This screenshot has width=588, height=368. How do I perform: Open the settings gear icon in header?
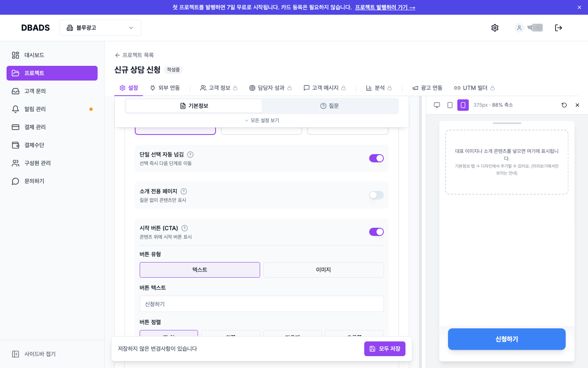tap(495, 28)
